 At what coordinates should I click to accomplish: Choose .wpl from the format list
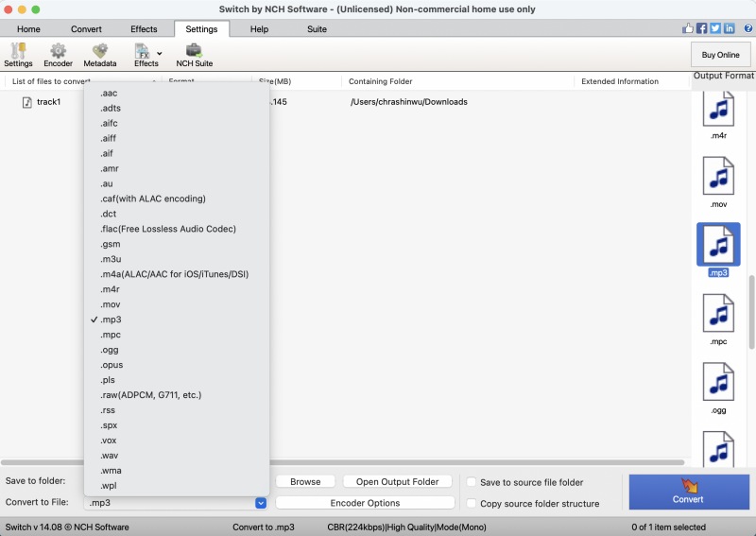click(x=177, y=485)
